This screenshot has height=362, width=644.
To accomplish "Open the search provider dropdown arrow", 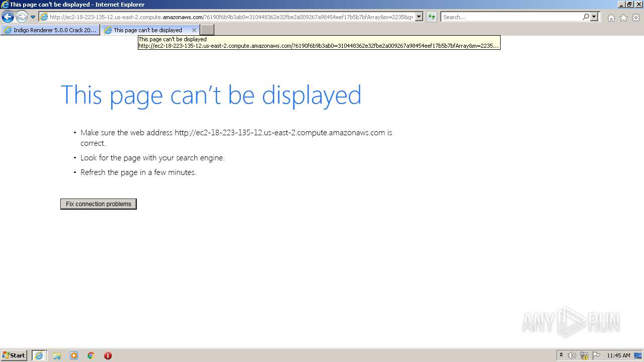I will (595, 17).
